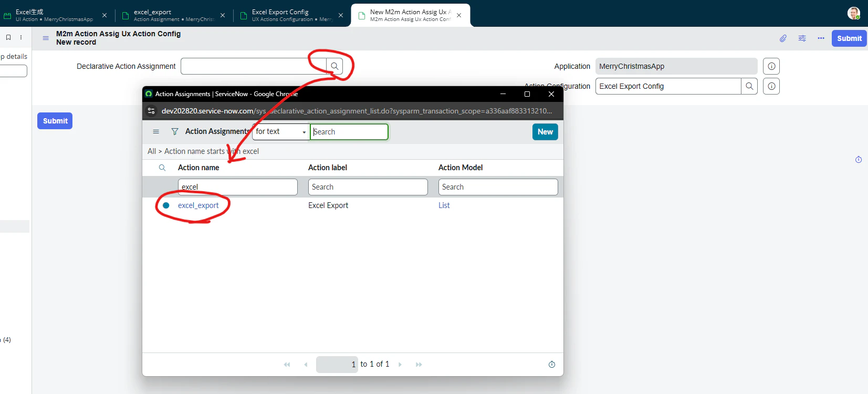Preview the Application record info icon
Image resolution: width=868 pixels, height=394 pixels.
click(771, 66)
